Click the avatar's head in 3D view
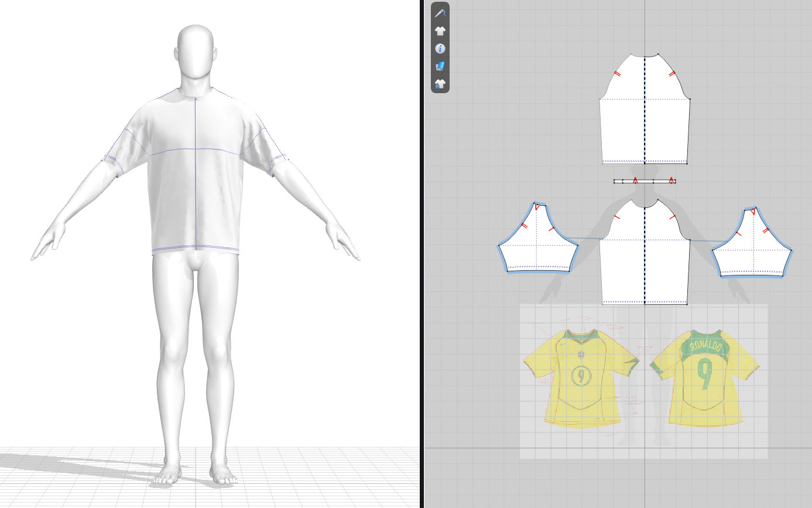 click(195, 52)
